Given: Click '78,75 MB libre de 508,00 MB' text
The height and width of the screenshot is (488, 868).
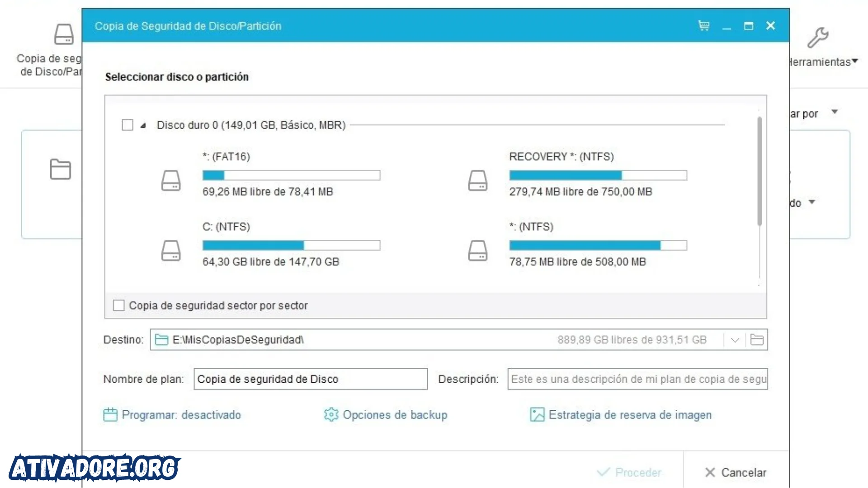Looking at the screenshot, I should tap(578, 262).
